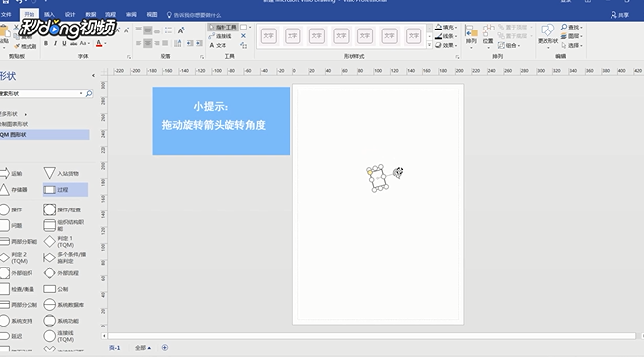Viewport: 644px width, 357px height.
Task: Click the bullets list icon
Action: [x=168, y=30]
